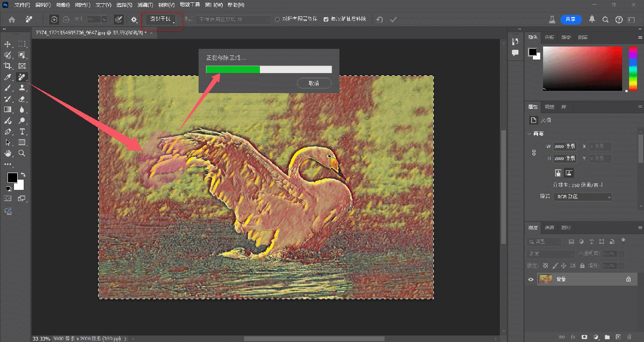
Task: Choose add-to-brush-stroke mode in options bar
Action: point(54,20)
